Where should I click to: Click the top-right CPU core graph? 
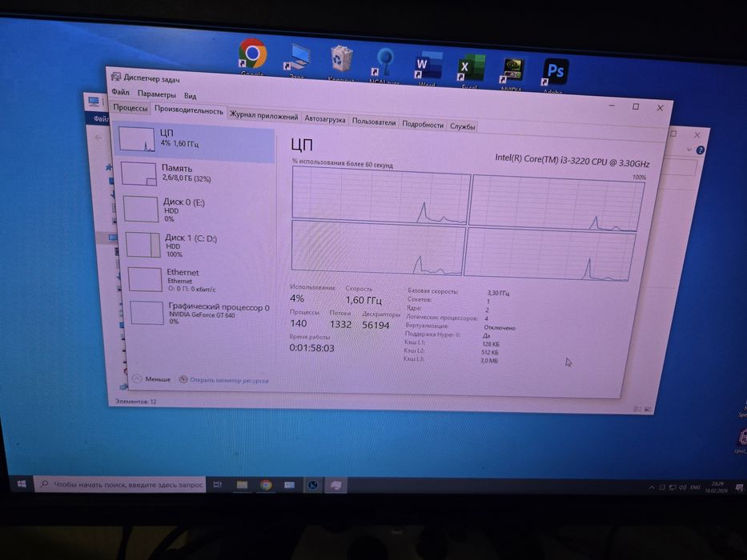click(x=557, y=204)
